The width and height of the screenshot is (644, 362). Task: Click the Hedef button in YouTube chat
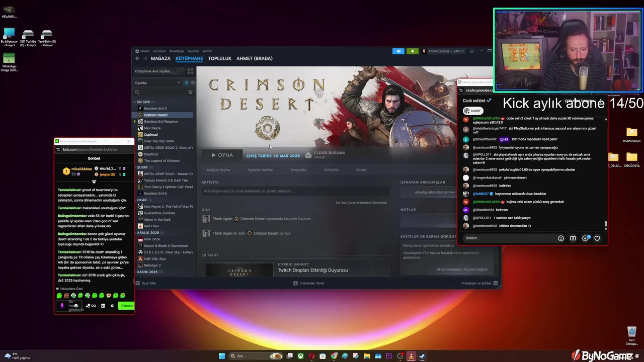tap(473, 111)
